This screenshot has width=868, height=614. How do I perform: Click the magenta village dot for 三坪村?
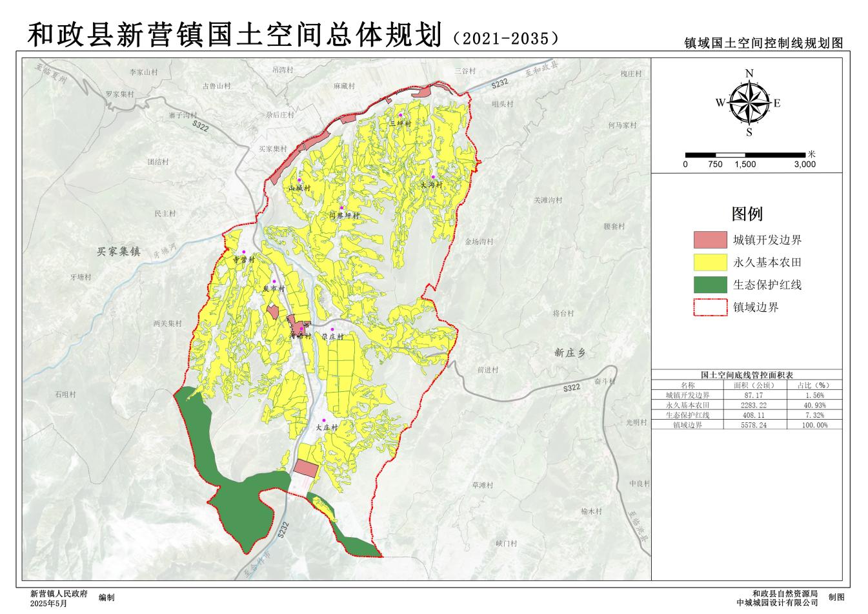pyautogui.click(x=400, y=115)
